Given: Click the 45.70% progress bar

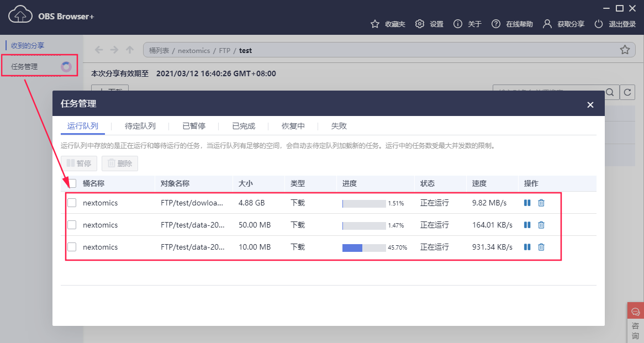Looking at the screenshot, I should pyautogui.click(x=364, y=247).
